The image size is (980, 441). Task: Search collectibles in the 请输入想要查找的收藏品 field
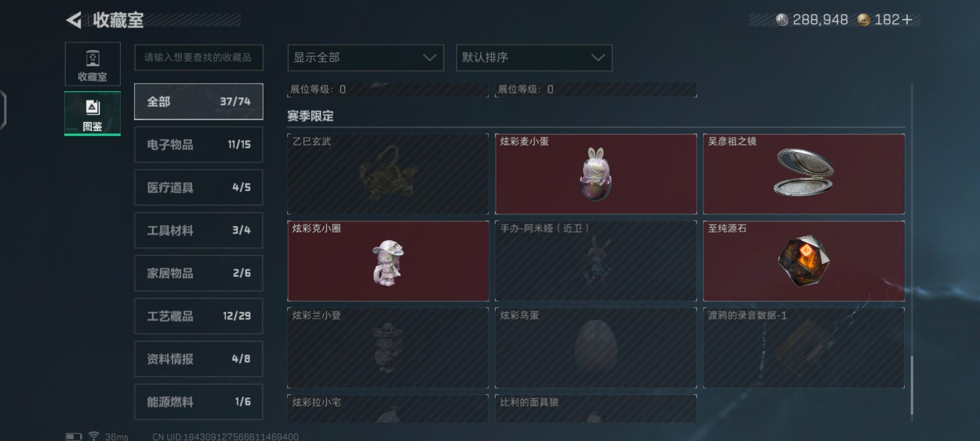click(199, 58)
